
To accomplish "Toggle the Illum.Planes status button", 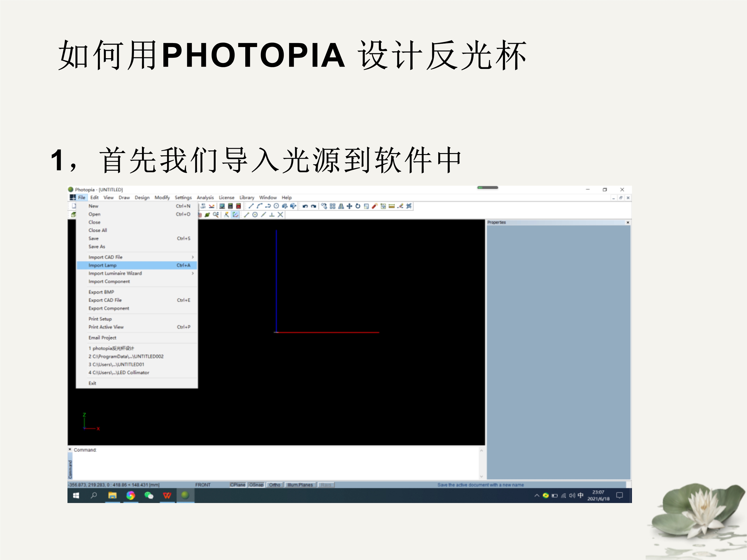I will tap(300, 485).
